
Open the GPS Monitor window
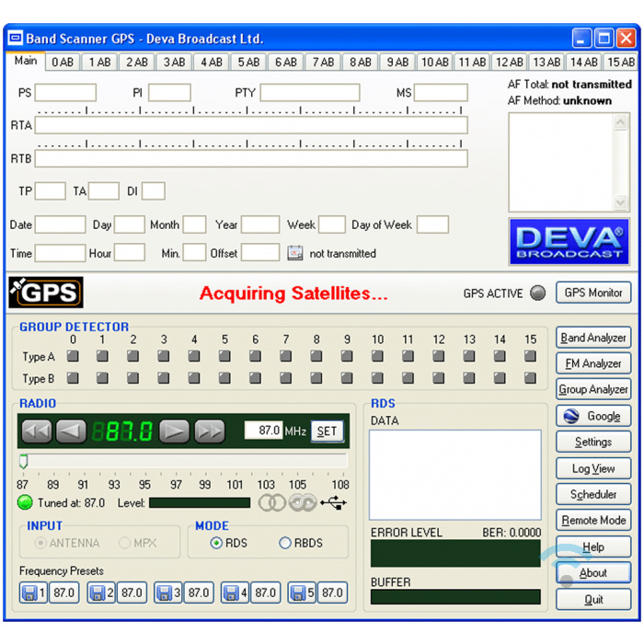[x=593, y=293]
